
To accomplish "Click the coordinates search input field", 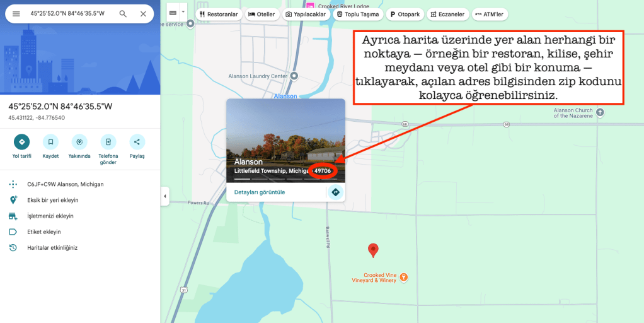I will coord(68,14).
